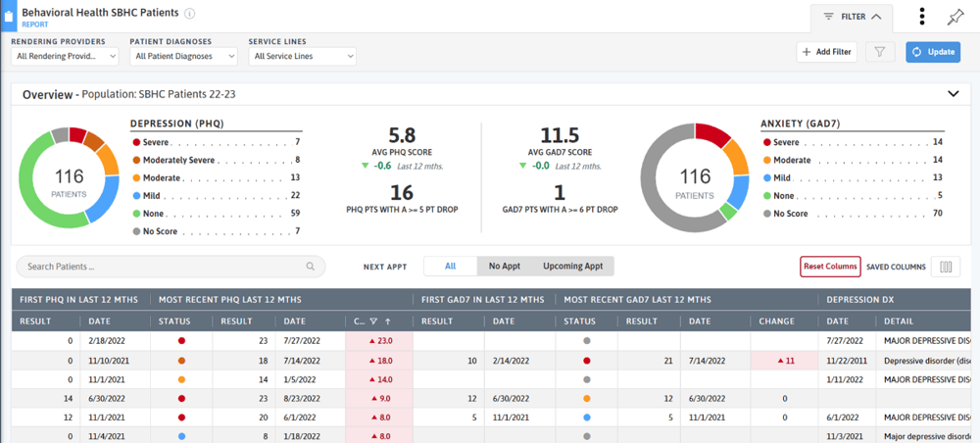Click the Update button
The height and width of the screenshot is (443, 980).
[933, 52]
